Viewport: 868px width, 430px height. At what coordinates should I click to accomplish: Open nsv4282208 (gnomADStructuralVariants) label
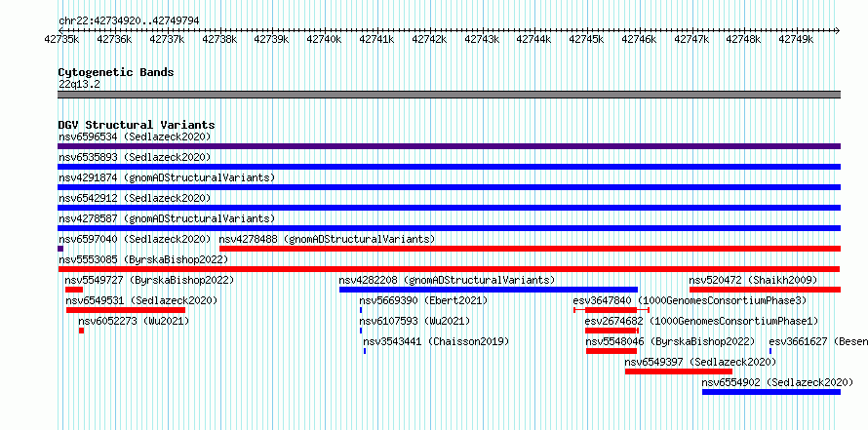pyautogui.click(x=447, y=280)
